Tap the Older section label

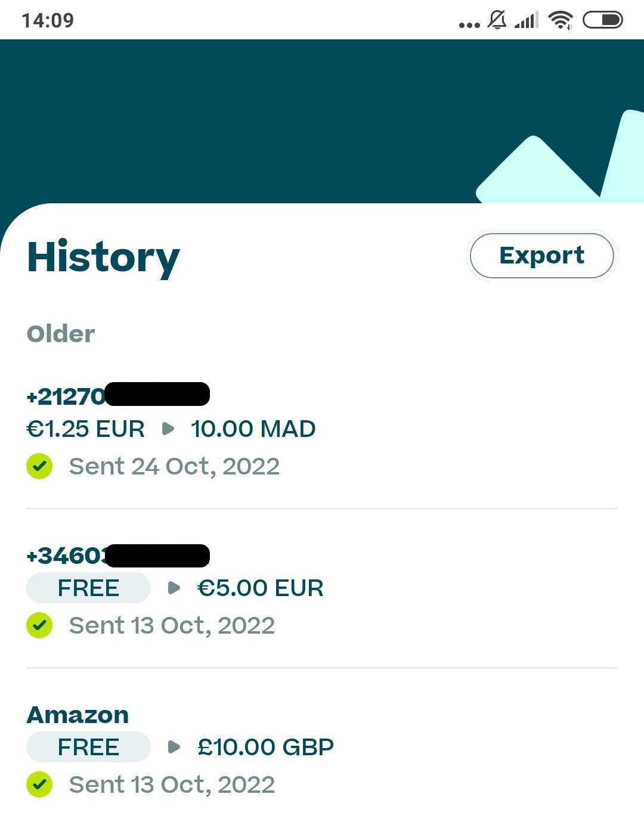(61, 334)
